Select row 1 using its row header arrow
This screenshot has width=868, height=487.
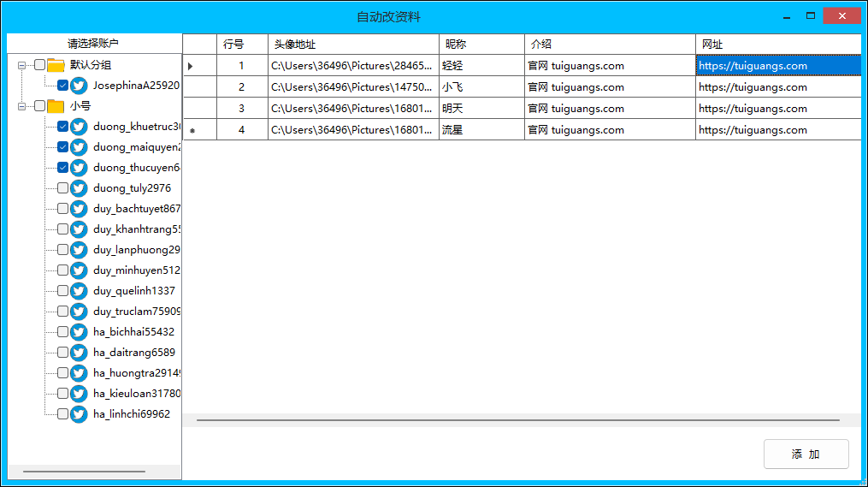(x=191, y=66)
